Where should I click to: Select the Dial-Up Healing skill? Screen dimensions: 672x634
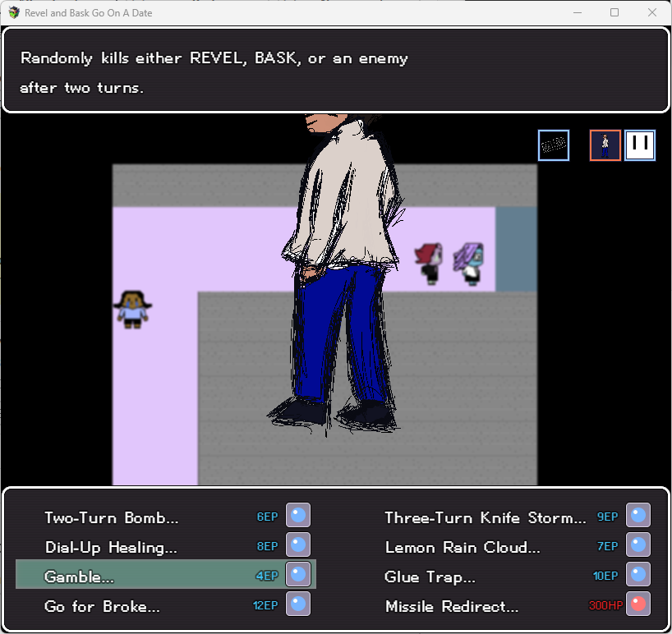165,545
